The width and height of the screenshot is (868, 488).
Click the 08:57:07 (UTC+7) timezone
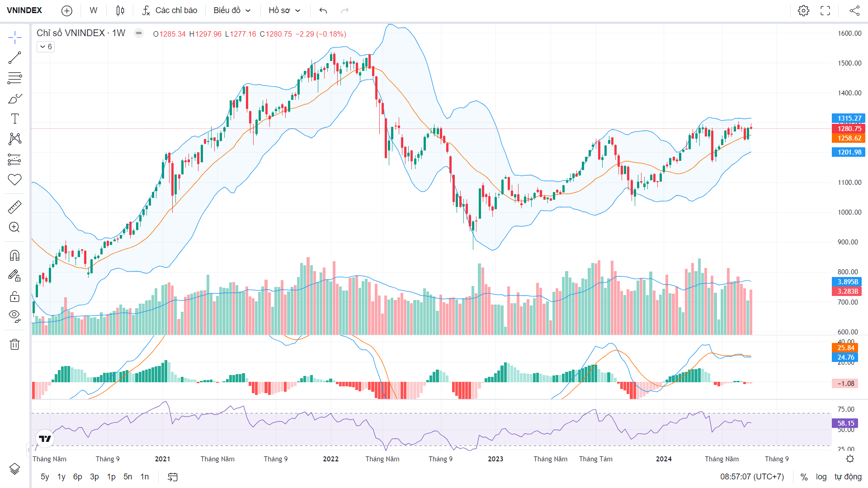[752, 477]
